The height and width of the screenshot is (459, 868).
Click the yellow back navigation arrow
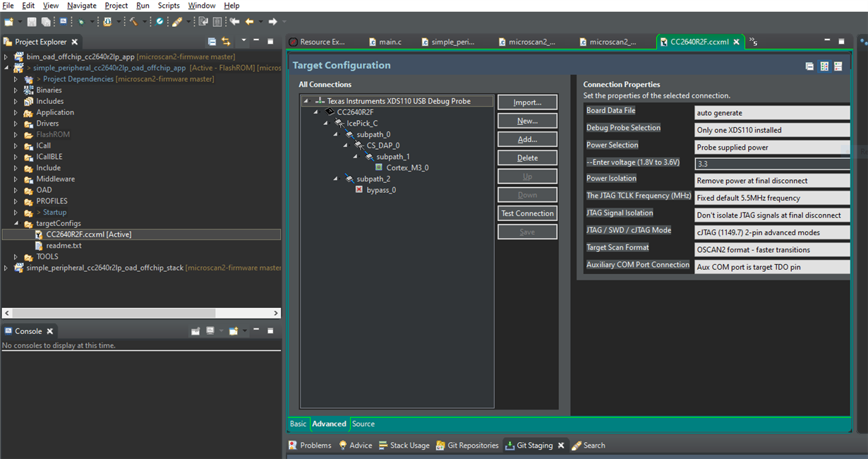pos(249,22)
